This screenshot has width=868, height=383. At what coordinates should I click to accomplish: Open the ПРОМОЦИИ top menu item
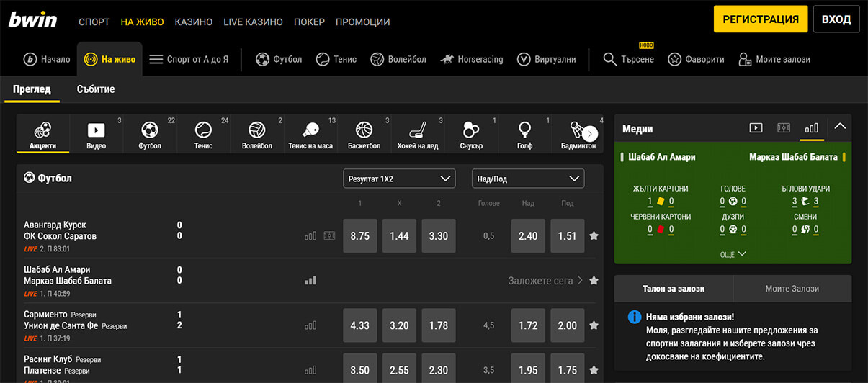(x=363, y=22)
